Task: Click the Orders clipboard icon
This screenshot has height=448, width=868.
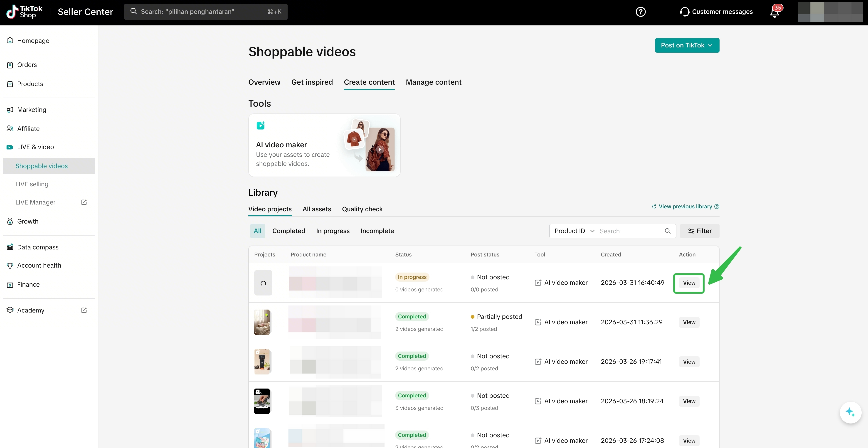Action: (10, 65)
